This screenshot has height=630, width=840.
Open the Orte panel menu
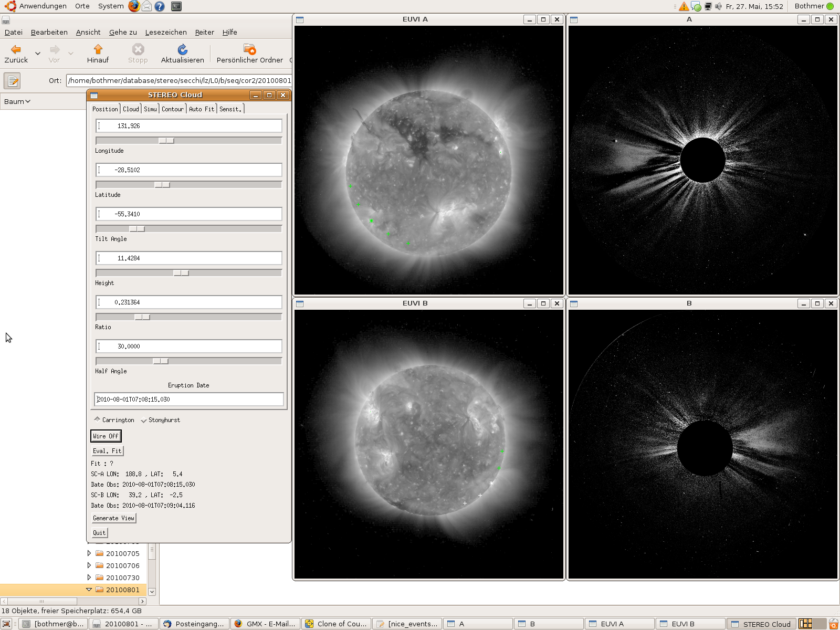[82, 6]
